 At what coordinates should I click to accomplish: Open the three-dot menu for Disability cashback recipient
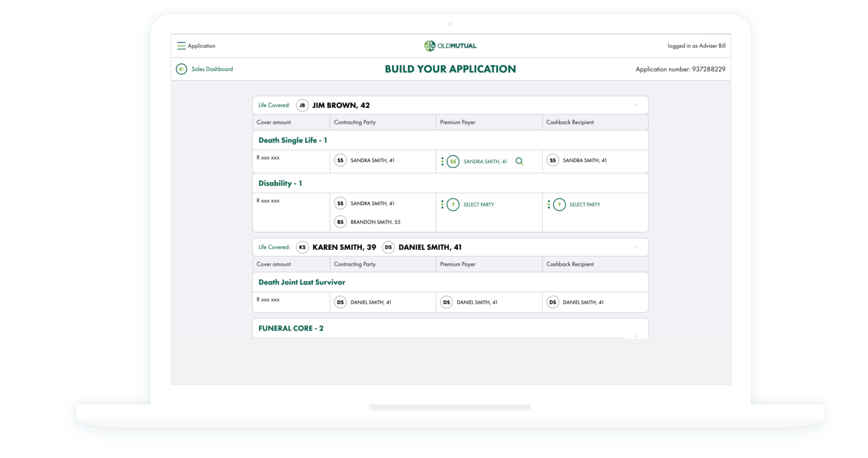[x=549, y=204]
